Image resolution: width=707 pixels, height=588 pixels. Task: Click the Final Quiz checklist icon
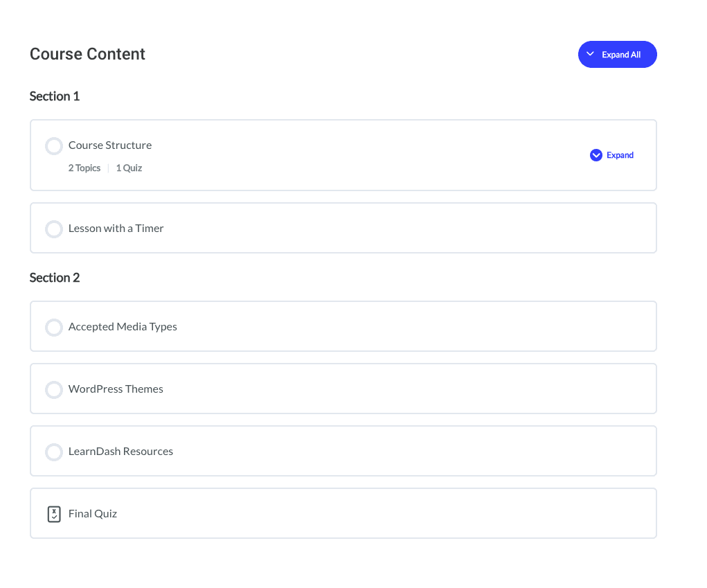[54, 514]
